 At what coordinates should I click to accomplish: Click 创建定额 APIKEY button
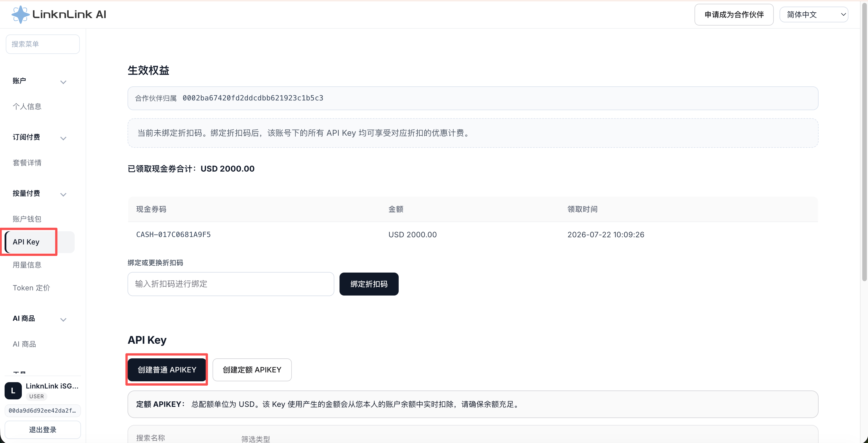(252, 370)
